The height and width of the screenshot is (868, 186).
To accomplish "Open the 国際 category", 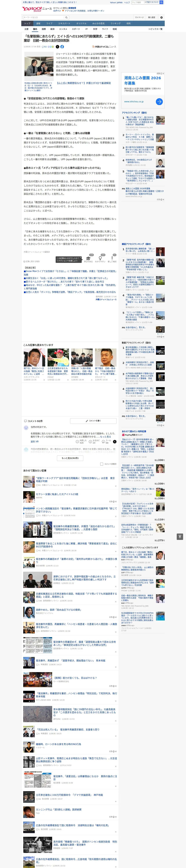I will tap(44, 29).
